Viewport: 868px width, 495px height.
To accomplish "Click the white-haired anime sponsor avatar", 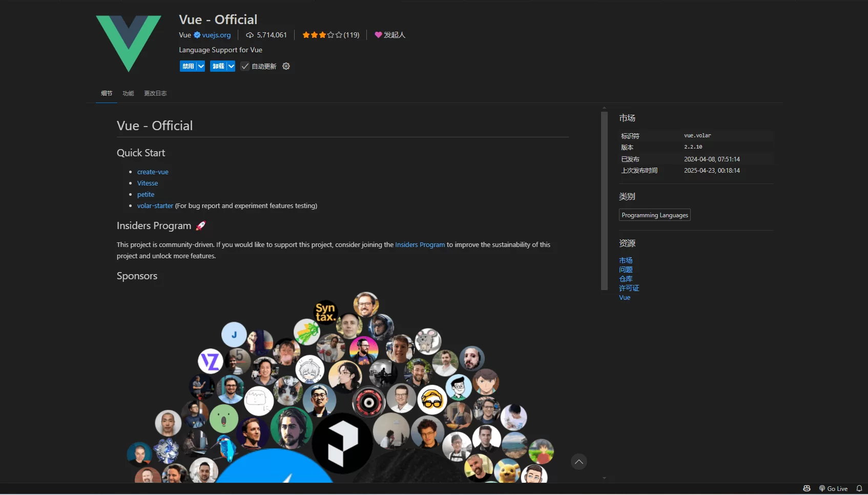I will click(310, 369).
